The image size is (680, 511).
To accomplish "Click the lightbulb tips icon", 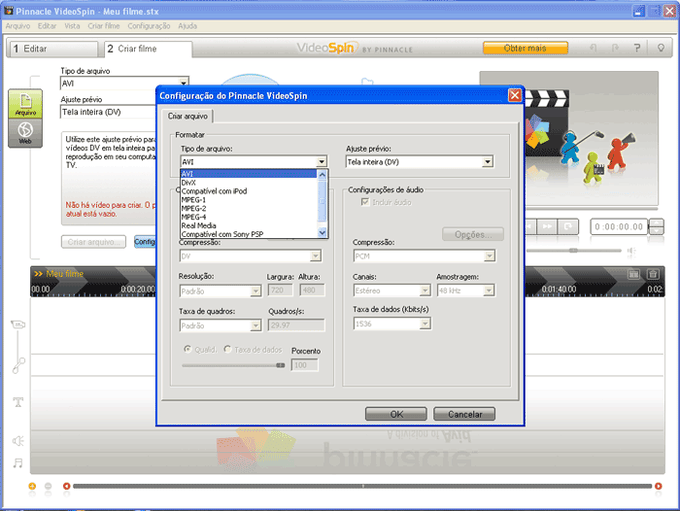I will coord(660,48).
